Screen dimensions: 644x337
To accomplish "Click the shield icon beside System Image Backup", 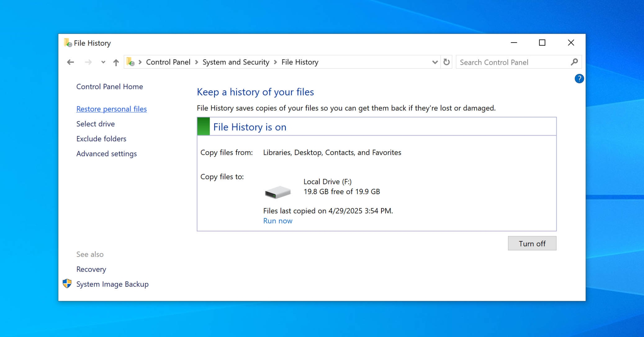I will pos(67,284).
